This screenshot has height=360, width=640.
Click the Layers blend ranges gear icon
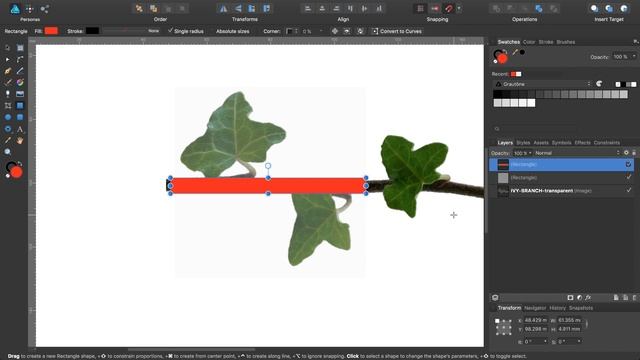tap(626, 153)
